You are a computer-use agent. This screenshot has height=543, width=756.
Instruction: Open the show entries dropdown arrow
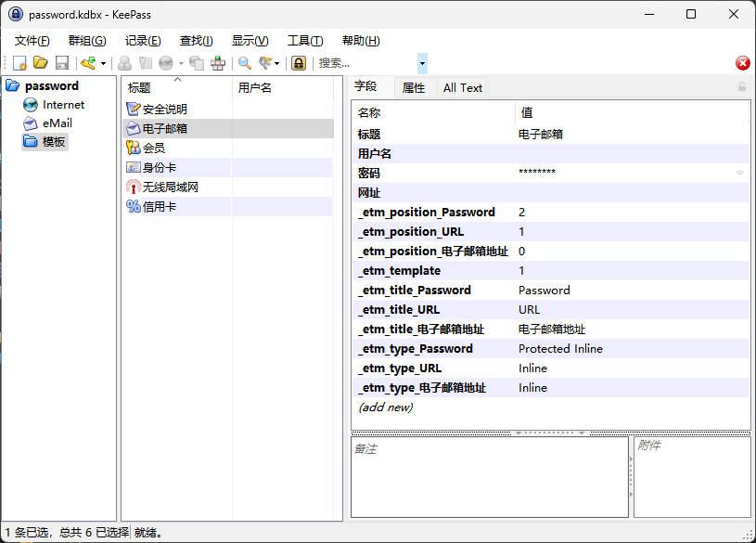click(x=276, y=63)
